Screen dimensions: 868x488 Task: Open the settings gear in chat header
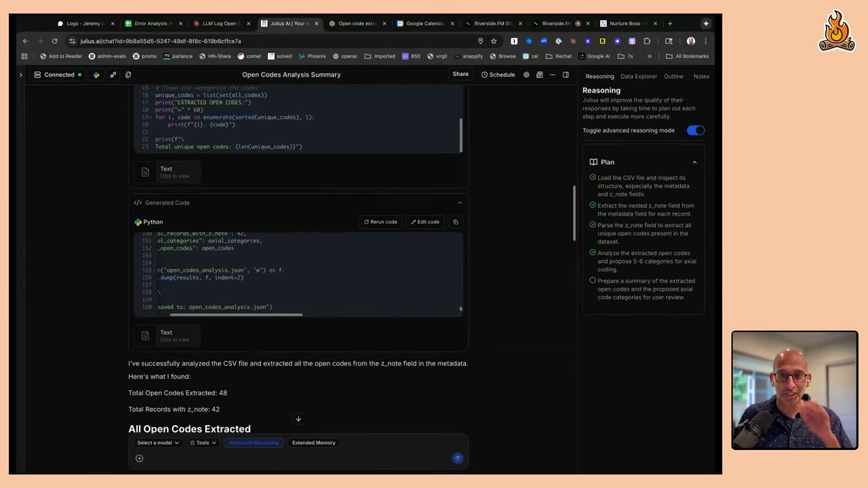click(526, 75)
